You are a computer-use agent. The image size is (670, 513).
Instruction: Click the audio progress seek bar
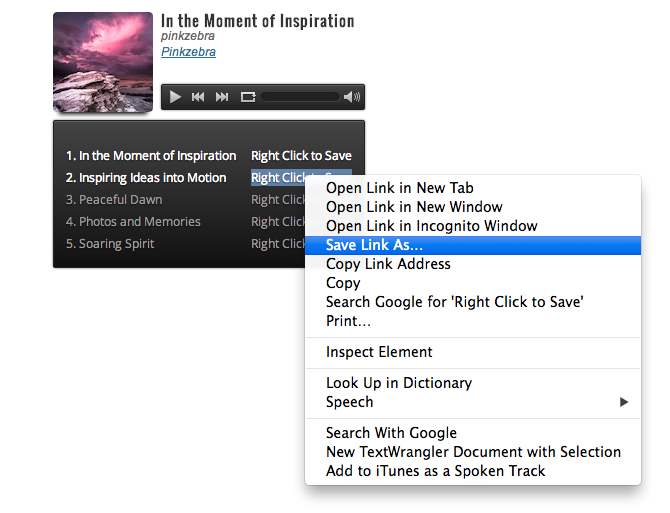(x=300, y=97)
